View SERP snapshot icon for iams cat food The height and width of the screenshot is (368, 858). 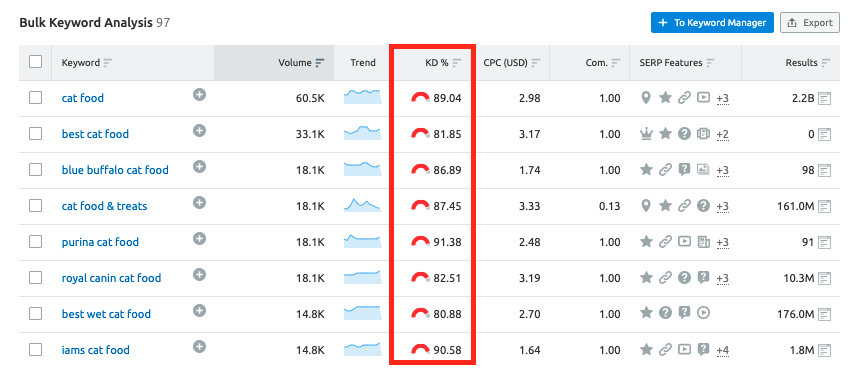click(x=825, y=350)
